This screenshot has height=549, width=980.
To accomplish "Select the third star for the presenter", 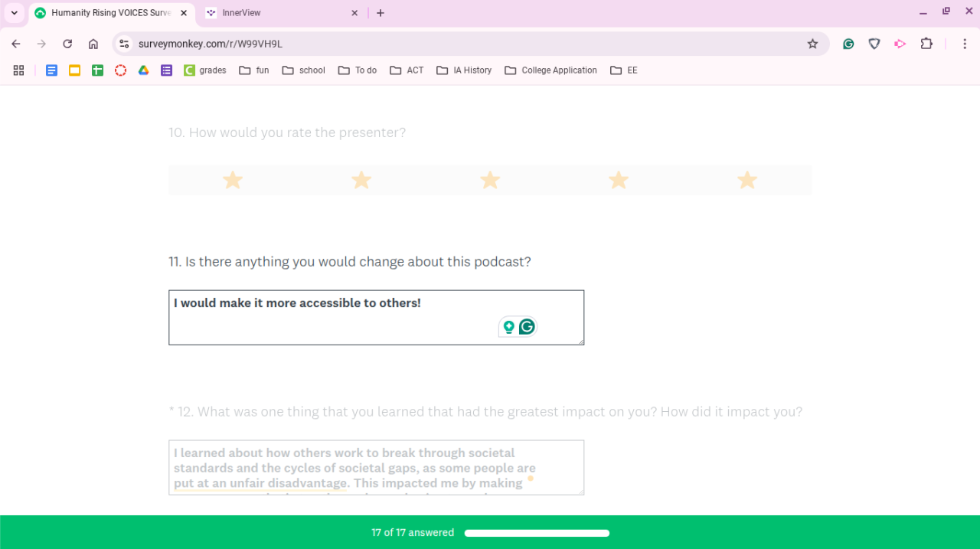I will [490, 180].
